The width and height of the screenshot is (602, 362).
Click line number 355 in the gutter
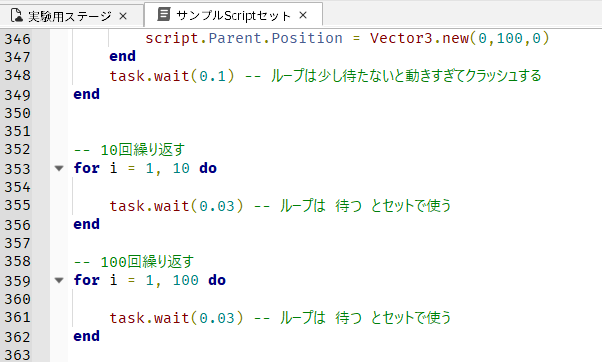point(17,205)
